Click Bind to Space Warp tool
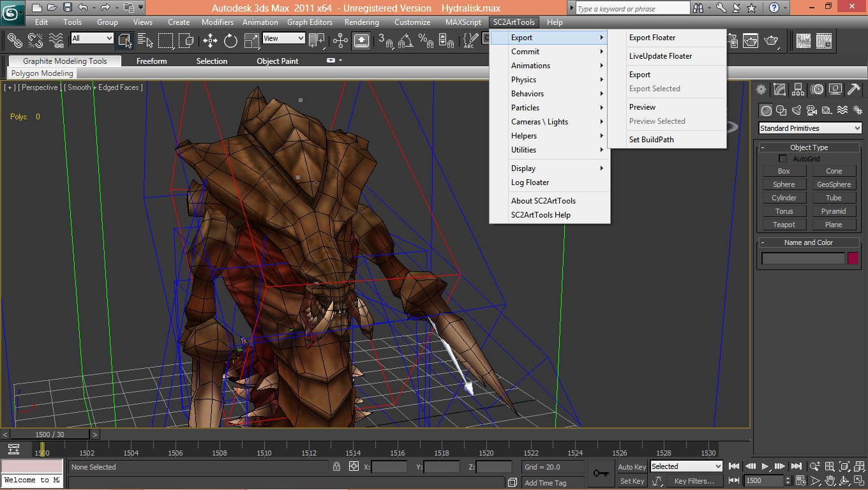 point(56,40)
